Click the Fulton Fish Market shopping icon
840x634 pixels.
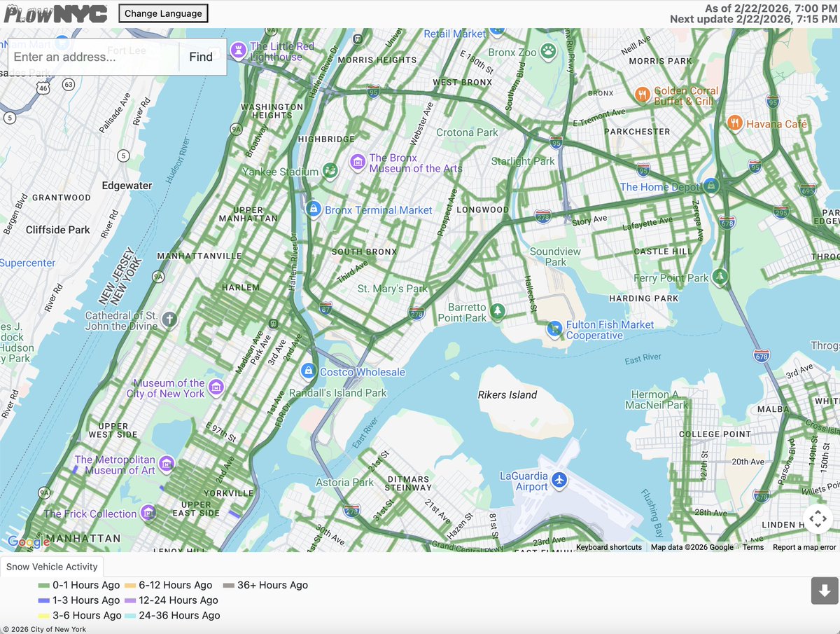554,328
